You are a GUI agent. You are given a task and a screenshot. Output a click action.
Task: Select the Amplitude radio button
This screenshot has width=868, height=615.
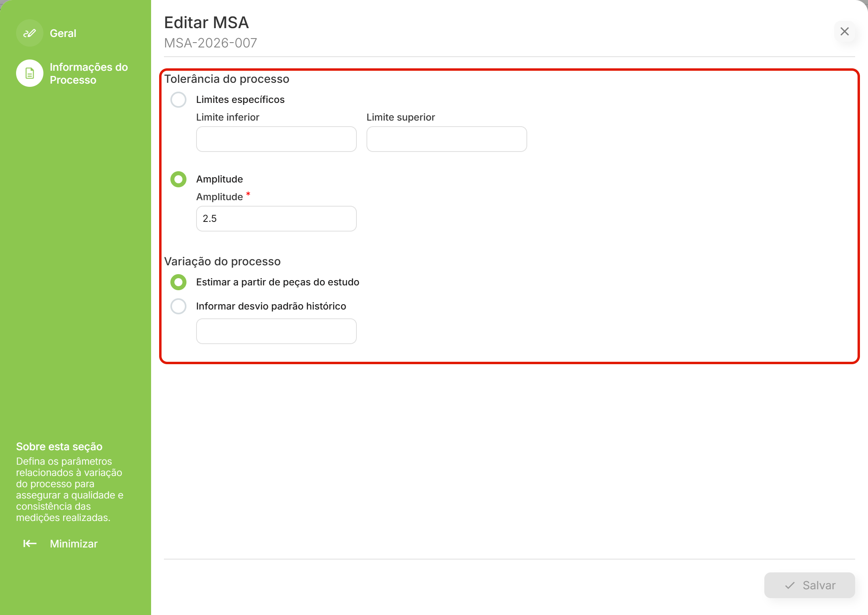click(178, 179)
